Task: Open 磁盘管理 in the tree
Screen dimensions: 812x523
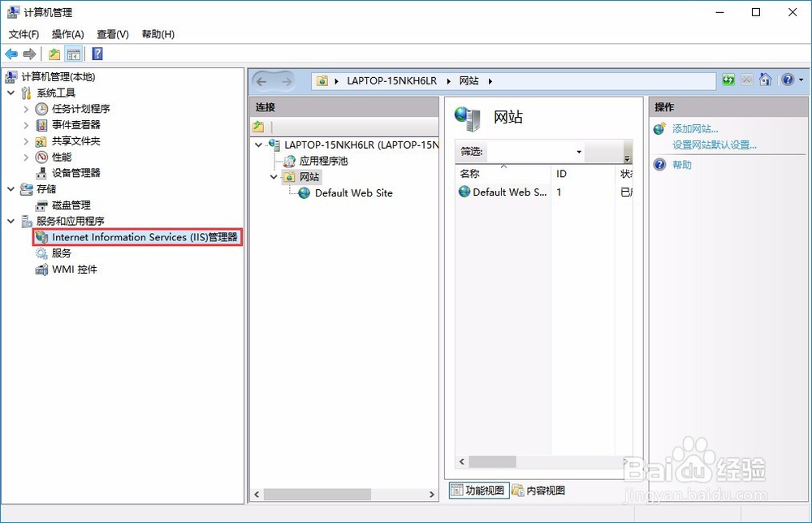Action: (71, 205)
